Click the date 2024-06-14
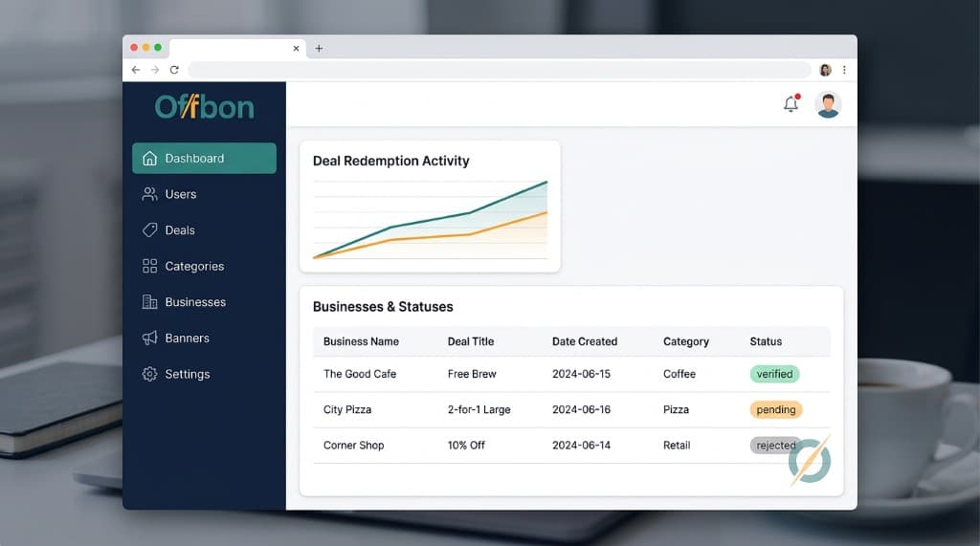Screen dimensions: 980x546 coord(581,445)
